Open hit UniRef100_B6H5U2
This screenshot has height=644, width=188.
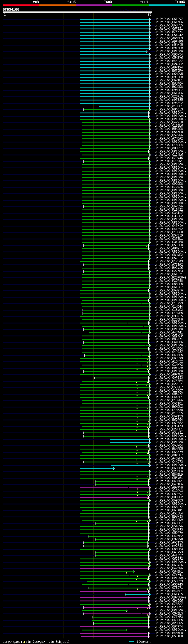tap(169, 407)
